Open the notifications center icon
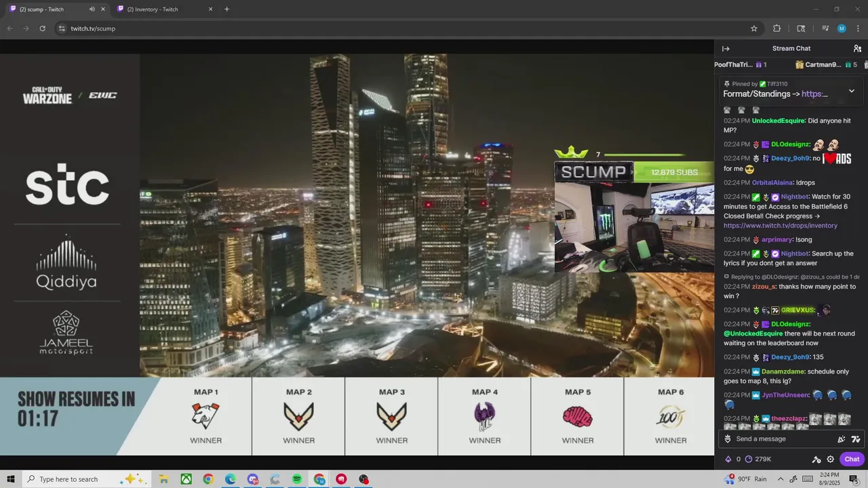 [853, 479]
